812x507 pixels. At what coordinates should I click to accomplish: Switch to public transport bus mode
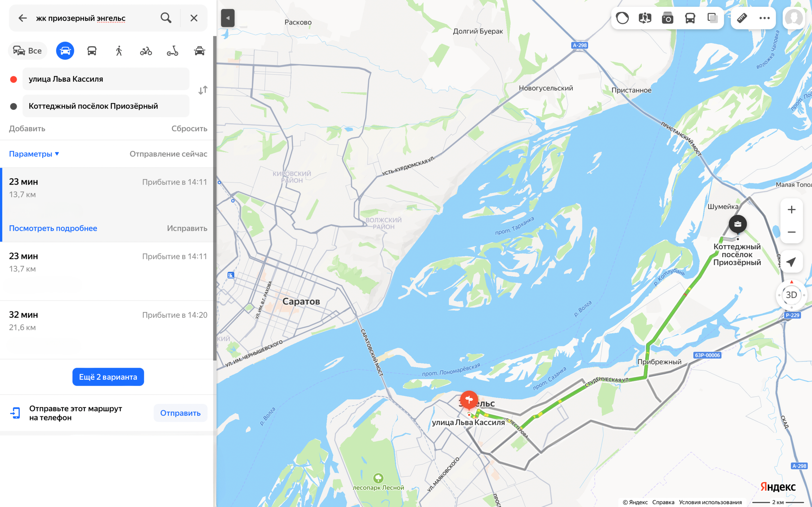pos(92,51)
